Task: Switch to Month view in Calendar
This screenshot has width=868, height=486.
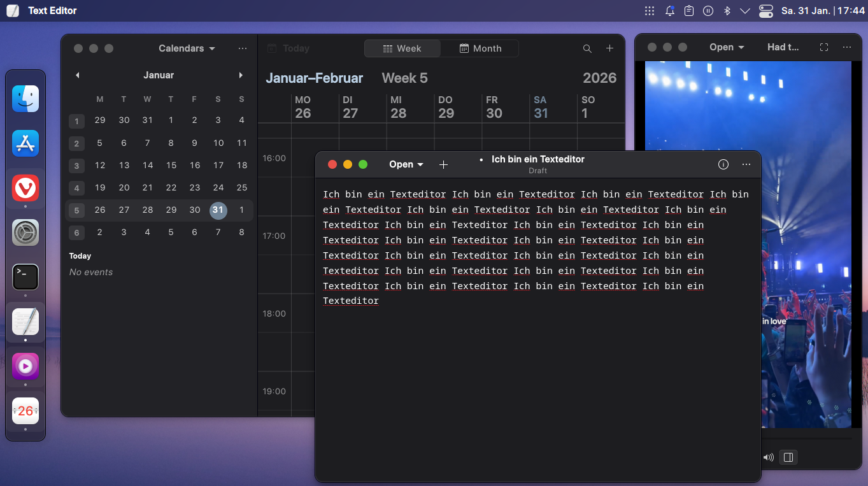Action: click(480, 48)
